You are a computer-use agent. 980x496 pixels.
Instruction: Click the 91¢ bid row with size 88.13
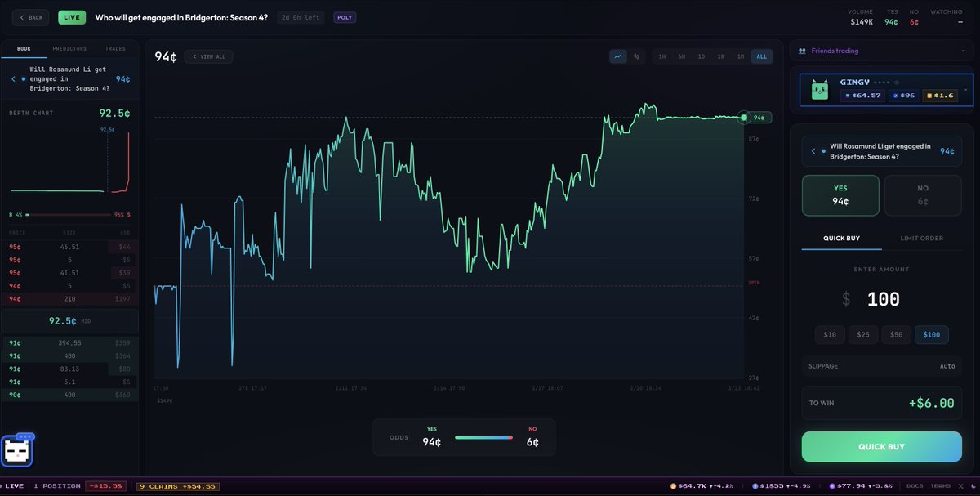[x=69, y=369]
